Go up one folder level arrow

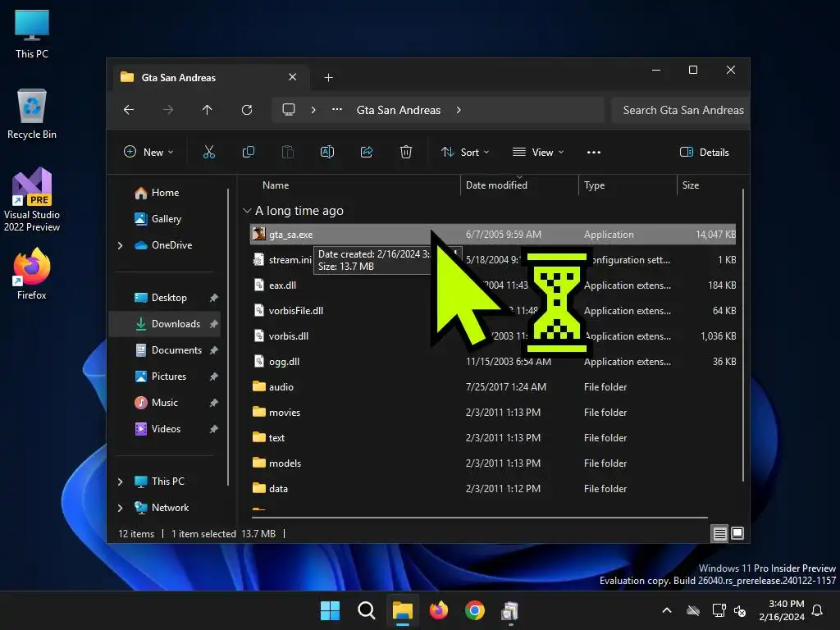coord(208,110)
